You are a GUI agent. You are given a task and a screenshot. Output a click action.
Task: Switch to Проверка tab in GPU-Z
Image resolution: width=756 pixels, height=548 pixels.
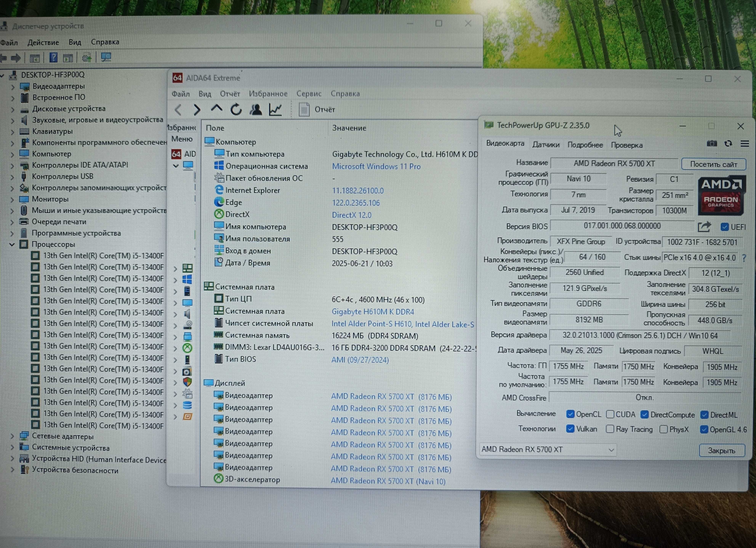coord(627,145)
